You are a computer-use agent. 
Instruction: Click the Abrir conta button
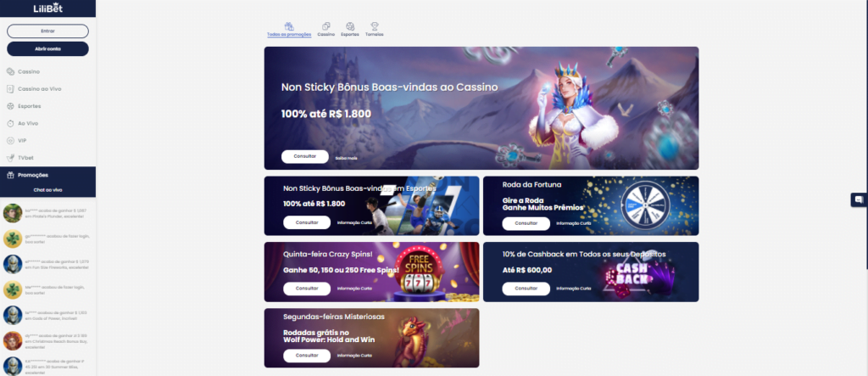point(47,48)
